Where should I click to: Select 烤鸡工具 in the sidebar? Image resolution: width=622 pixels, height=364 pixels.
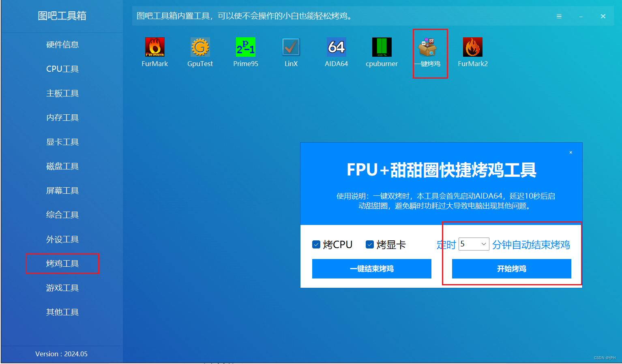pos(62,263)
